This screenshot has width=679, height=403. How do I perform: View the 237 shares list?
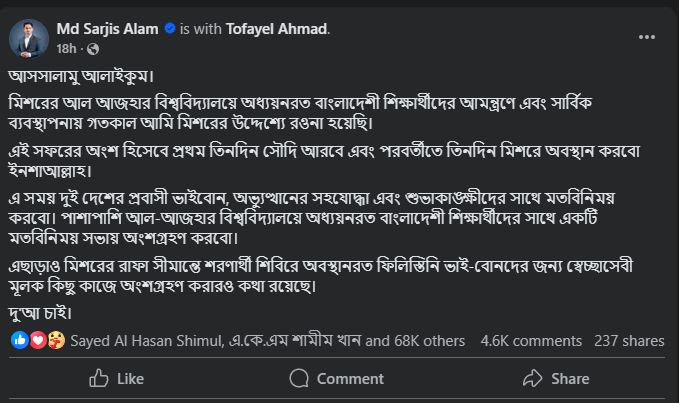[630, 340]
